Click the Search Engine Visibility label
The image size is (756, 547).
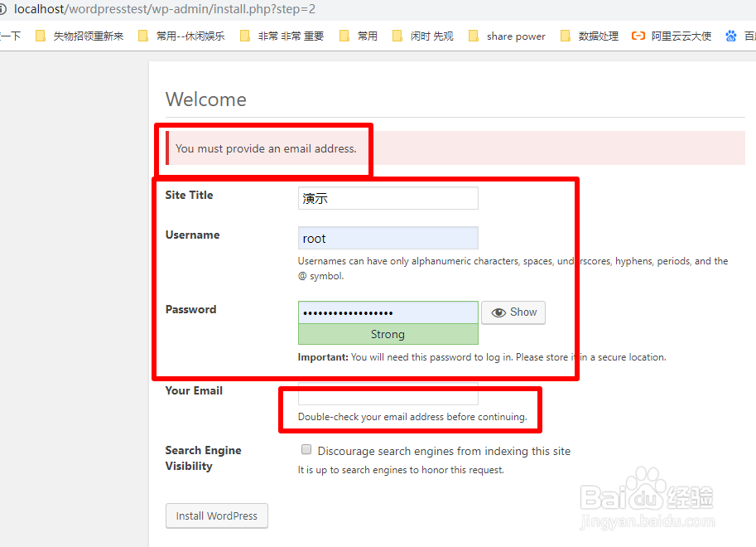point(203,458)
